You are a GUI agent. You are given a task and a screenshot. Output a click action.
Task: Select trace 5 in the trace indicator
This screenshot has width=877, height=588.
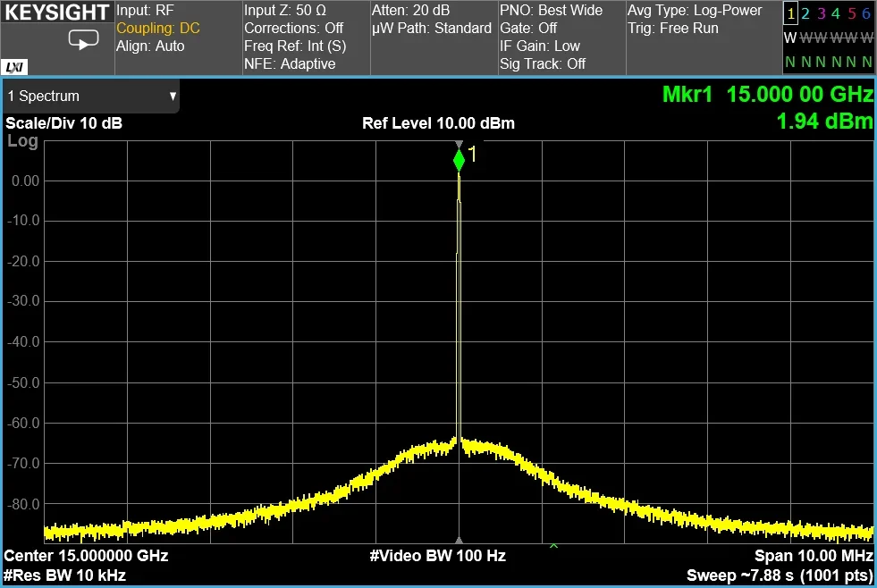[x=851, y=13]
